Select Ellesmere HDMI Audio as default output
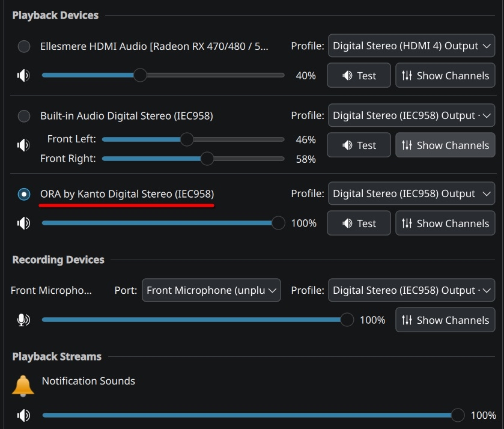 (x=24, y=46)
